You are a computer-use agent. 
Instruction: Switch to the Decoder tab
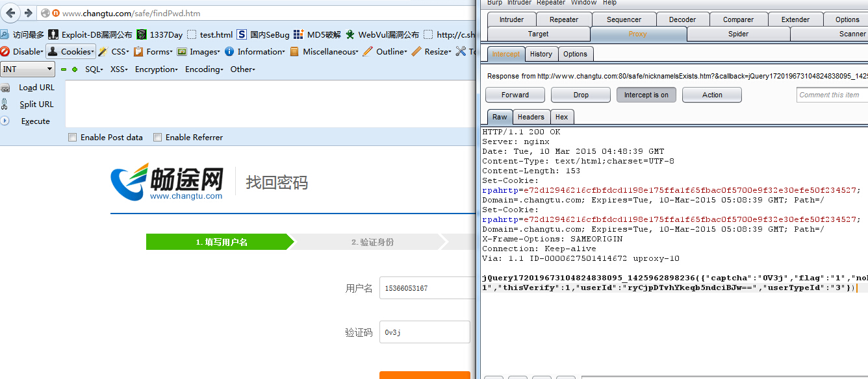pyautogui.click(x=682, y=19)
